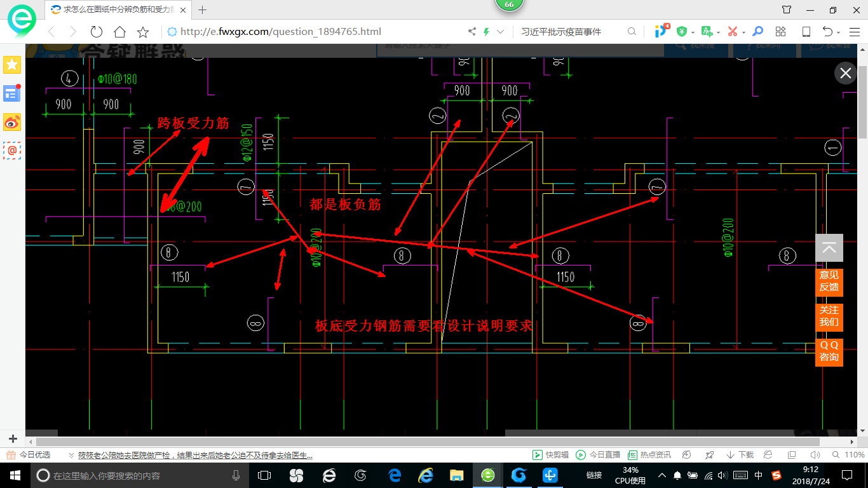This screenshot has height=488, width=868.
Task: Open the green shield payment icon
Action: point(682,32)
